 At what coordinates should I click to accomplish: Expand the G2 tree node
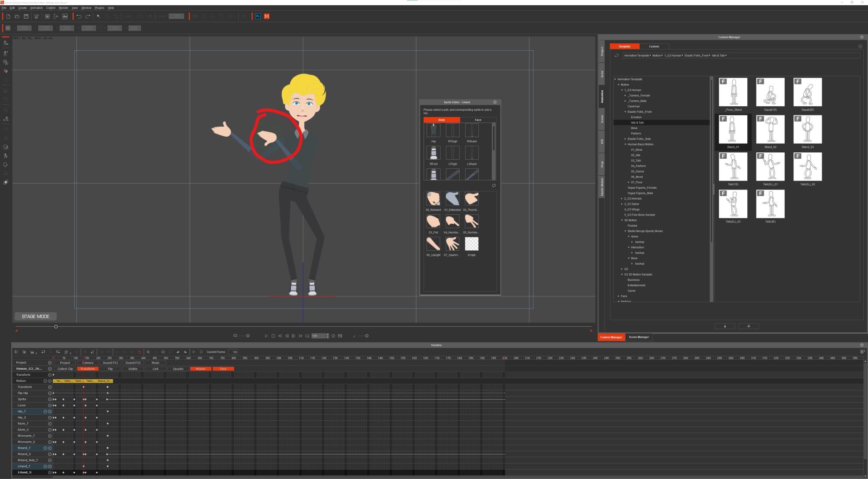[622, 269]
